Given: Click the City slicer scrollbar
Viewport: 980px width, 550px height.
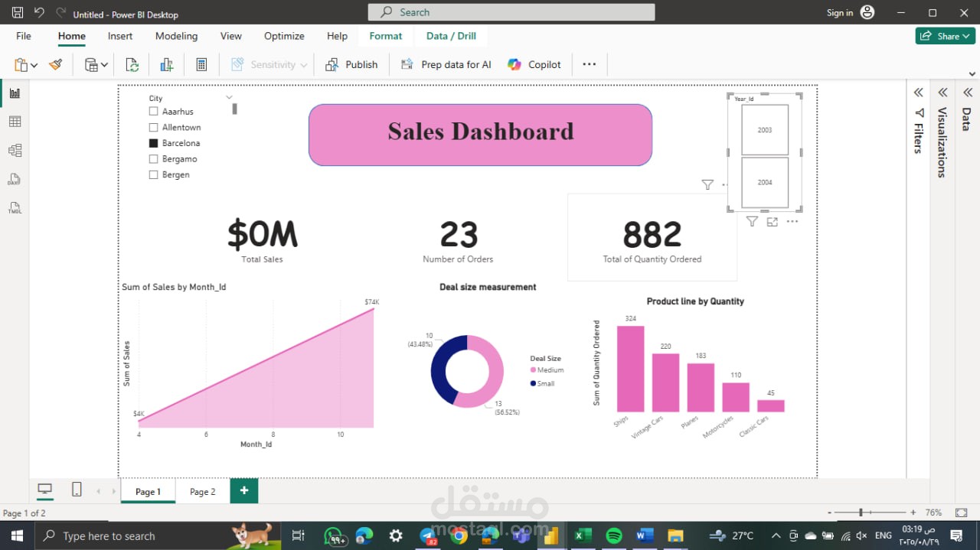Looking at the screenshot, I should point(234,109).
